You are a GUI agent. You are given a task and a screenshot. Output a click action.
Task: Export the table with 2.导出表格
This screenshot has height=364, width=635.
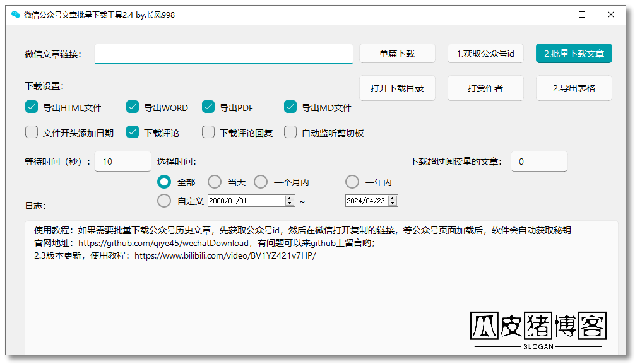574,88
